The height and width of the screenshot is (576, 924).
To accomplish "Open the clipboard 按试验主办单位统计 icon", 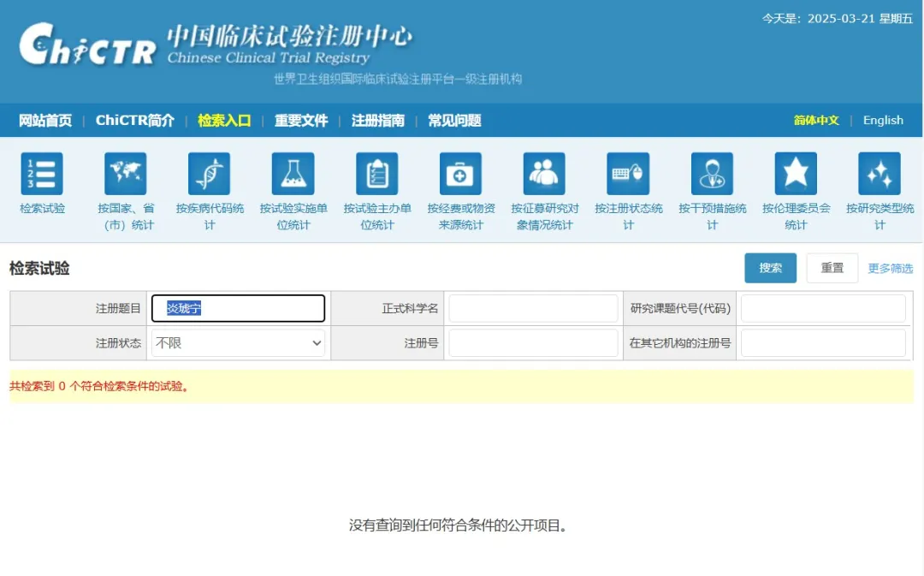I will coord(377,174).
